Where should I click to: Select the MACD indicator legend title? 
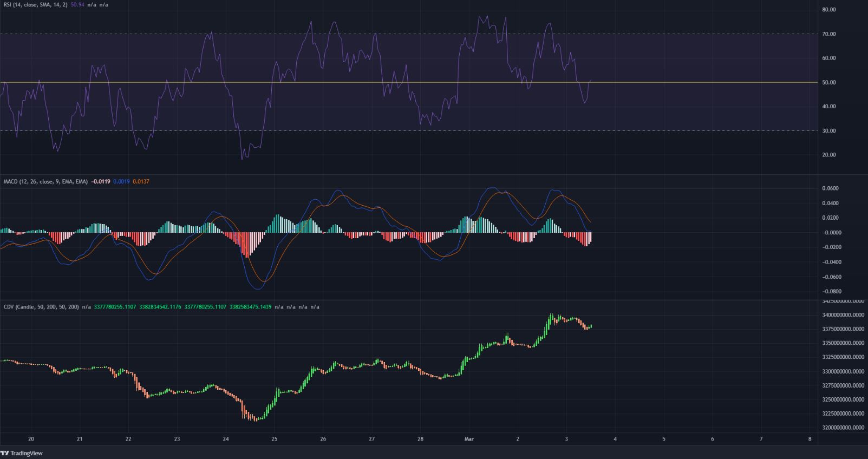(x=45, y=182)
